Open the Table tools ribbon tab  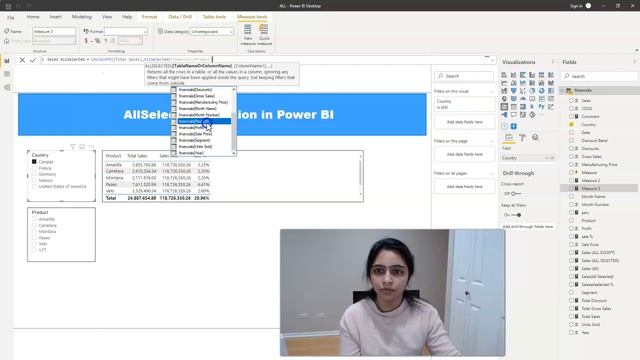(214, 17)
